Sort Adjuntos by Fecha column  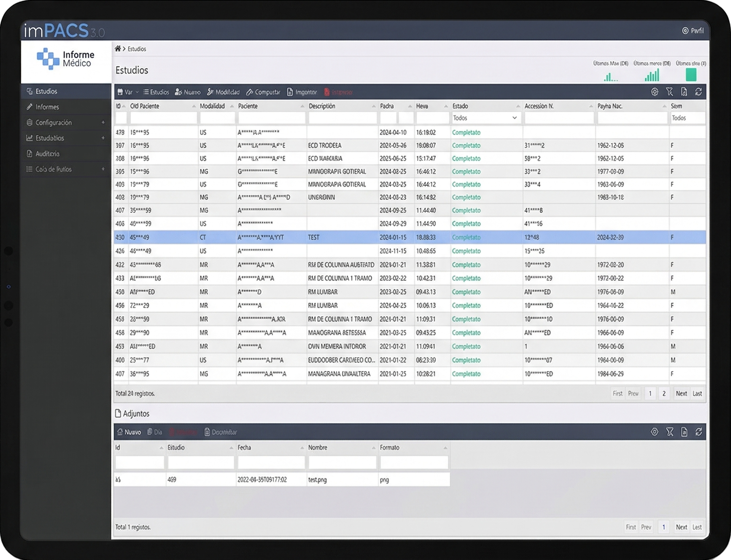271,448
